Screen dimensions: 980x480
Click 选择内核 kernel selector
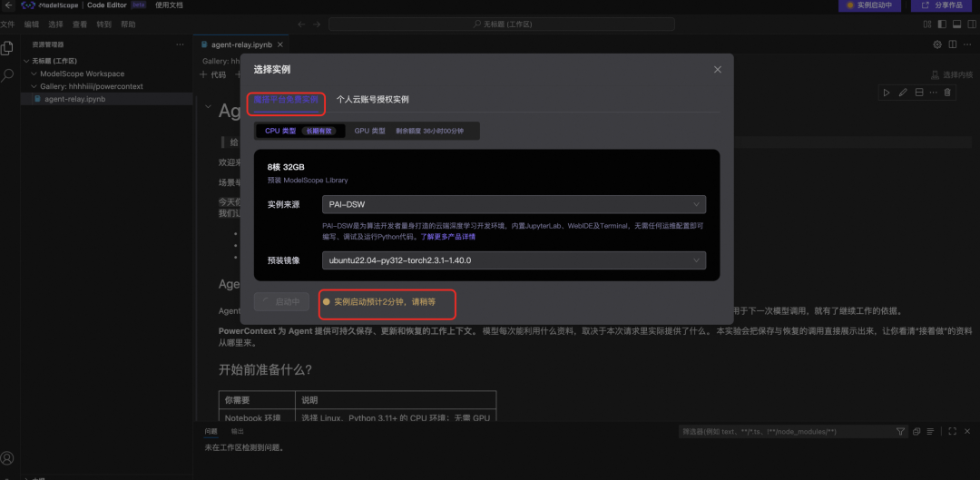951,74
